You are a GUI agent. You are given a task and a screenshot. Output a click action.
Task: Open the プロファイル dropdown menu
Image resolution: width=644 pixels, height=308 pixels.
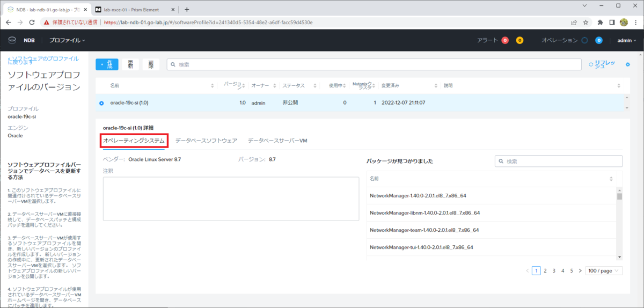(67, 40)
